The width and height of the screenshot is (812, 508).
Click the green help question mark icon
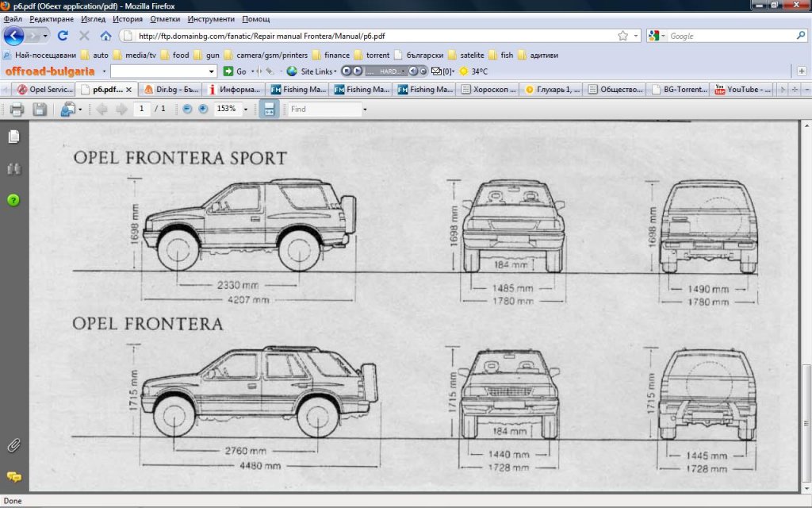click(x=13, y=200)
